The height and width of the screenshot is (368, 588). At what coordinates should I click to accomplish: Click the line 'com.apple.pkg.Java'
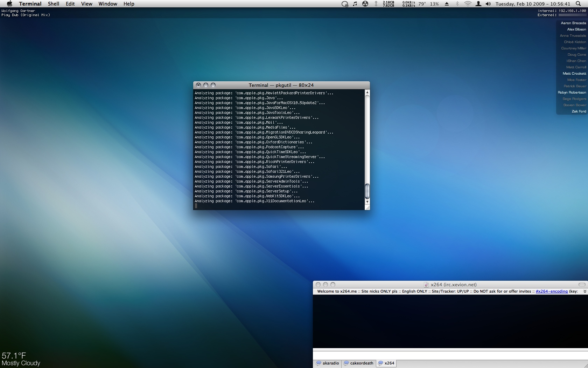[x=239, y=98]
